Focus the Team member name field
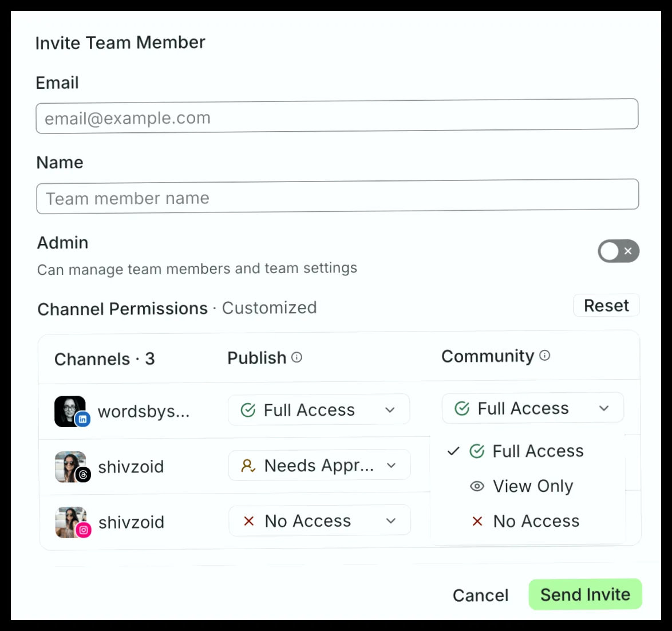672x631 pixels. tap(338, 196)
